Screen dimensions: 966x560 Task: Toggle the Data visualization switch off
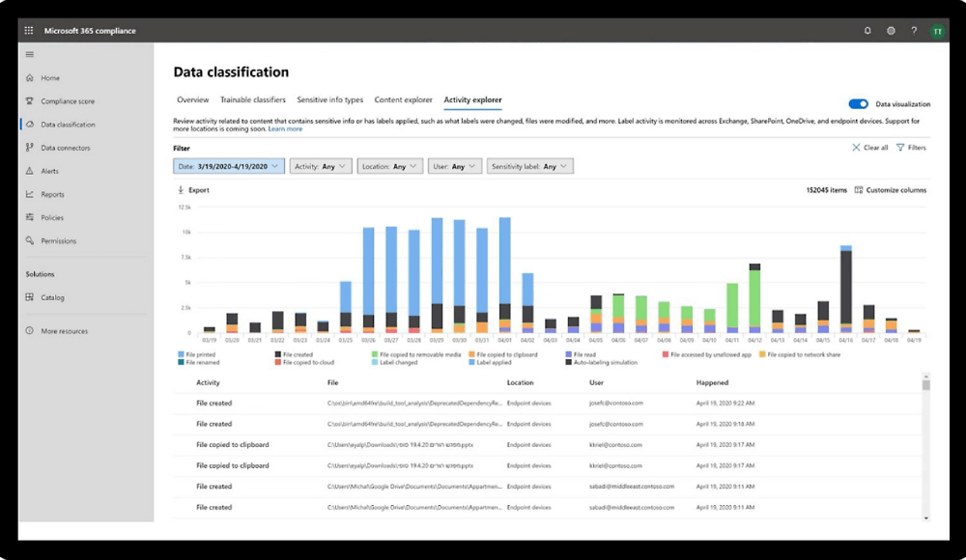pos(858,104)
